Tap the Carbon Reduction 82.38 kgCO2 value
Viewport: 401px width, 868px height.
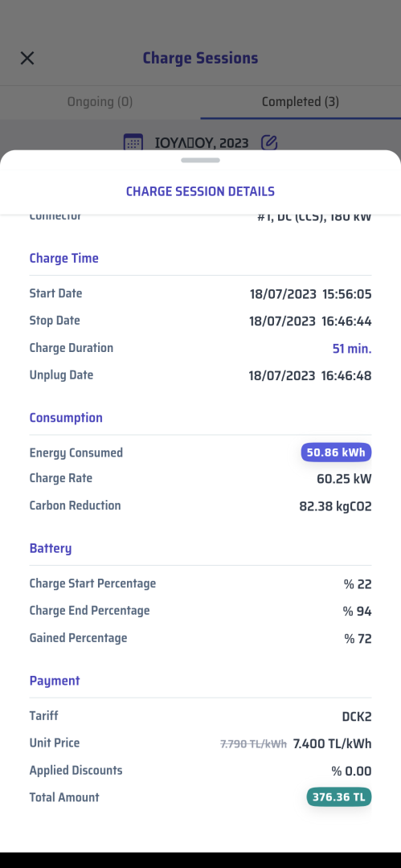pos(335,506)
